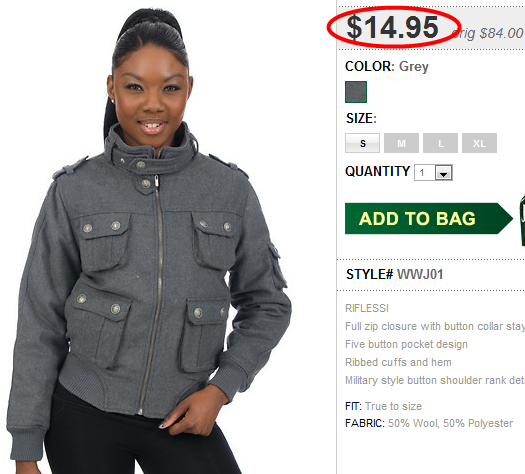Open the quantity dropdown arrow
This screenshot has width=525, height=474.
coord(444,173)
